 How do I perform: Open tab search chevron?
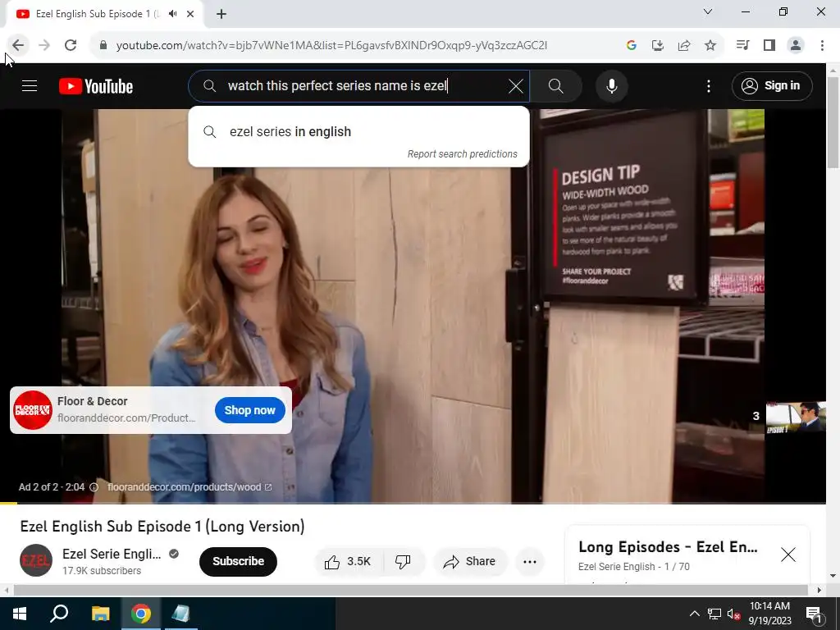pyautogui.click(x=708, y=11)
